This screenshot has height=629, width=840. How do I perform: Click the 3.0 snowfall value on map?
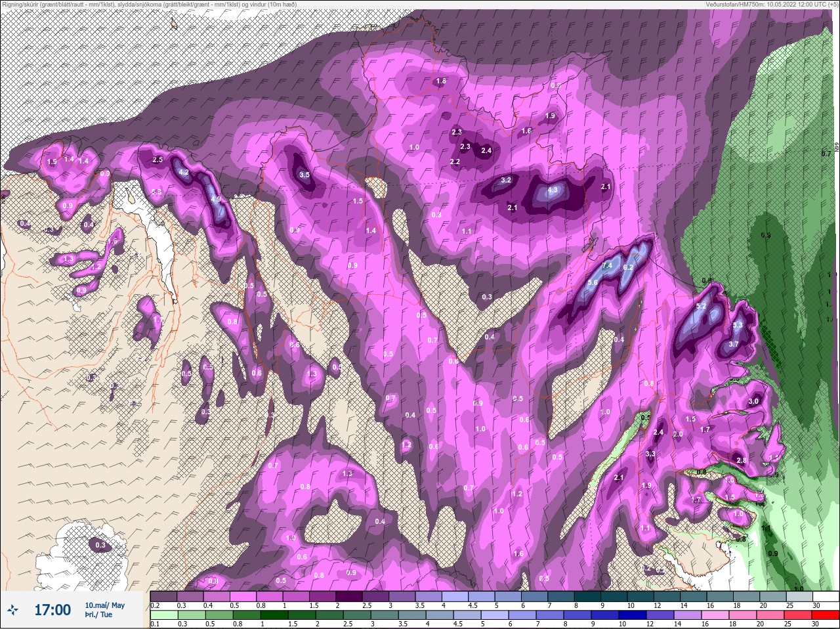(753, 401)
